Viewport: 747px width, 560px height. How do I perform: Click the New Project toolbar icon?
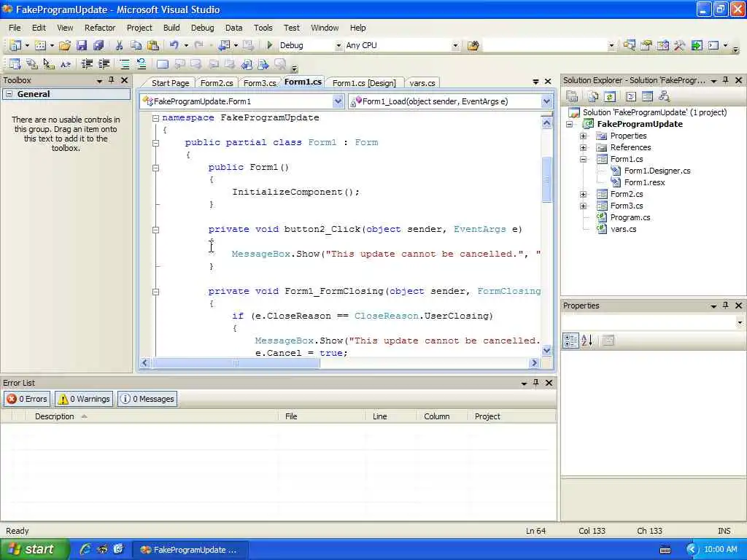(x=16, y=45)
